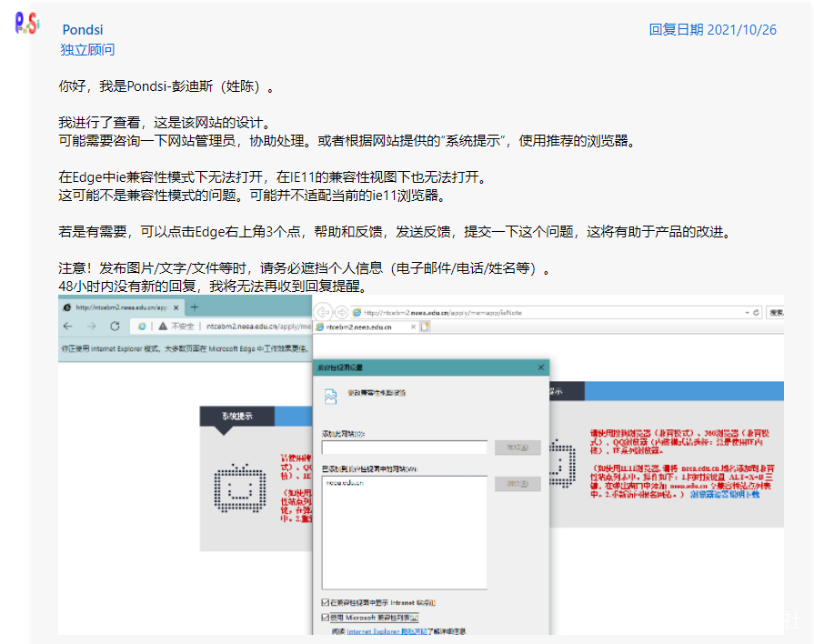814x644 pixels.
Task: Open the embedded browser screenshot thumbnail
Action: [421, 465]
